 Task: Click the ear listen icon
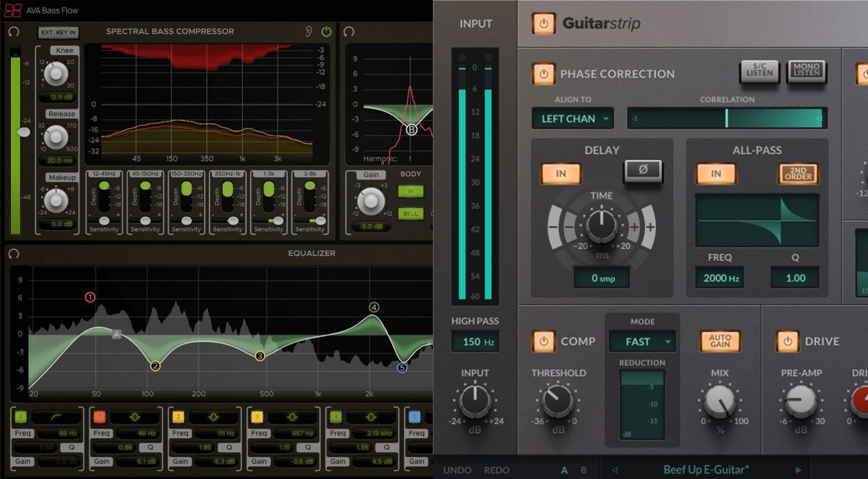[309, 32]
